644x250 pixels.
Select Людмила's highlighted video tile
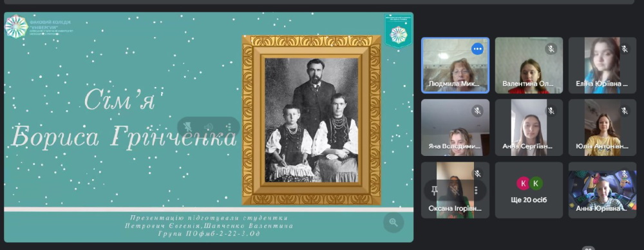click(455, 65)
